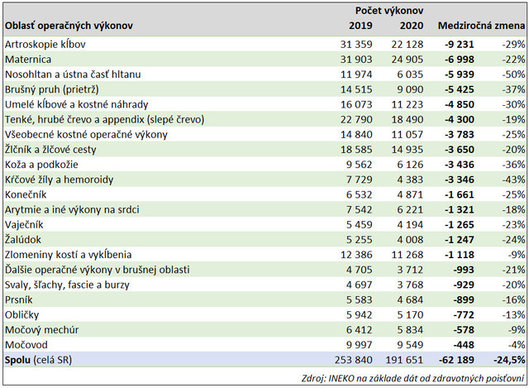Viewport: 529px width, 388px height.
Task: Click the 'Počet výkonov' header
Action: coord(389,10)
